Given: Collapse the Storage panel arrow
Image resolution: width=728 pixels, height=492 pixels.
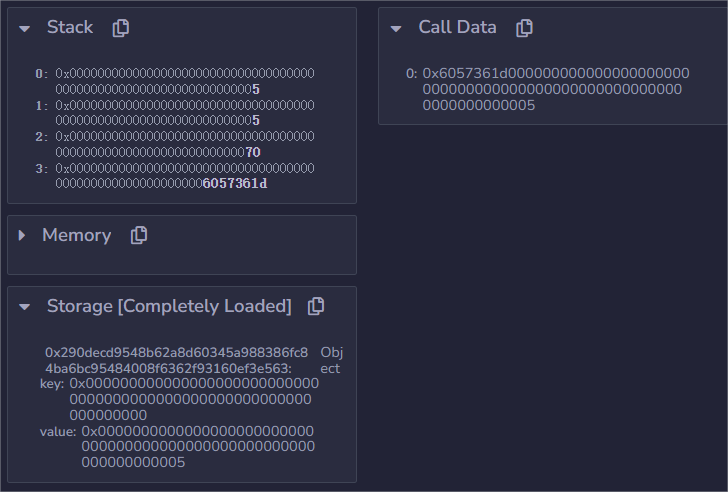Looking at the screenshot, I should 25,307.
